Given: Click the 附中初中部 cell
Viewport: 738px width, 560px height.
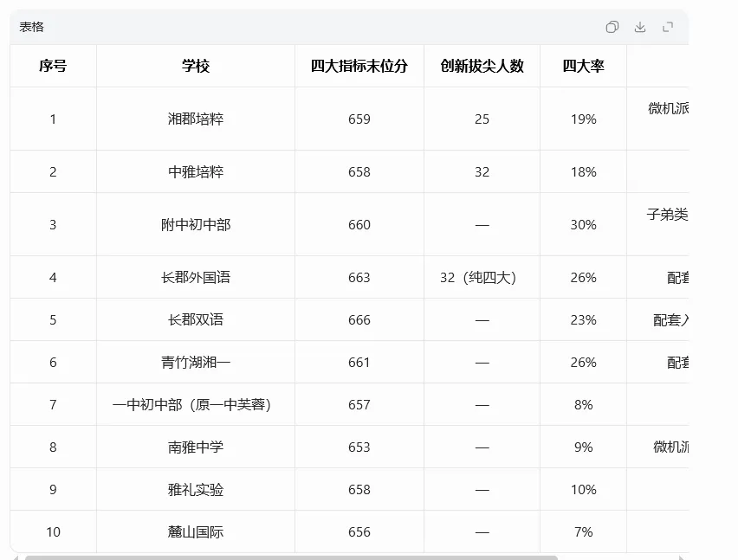Looking at the screenshot, I should point(196,224).
